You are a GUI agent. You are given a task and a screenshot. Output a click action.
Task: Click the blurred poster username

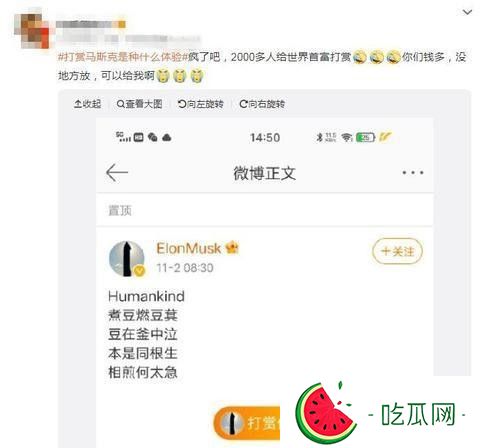(90, 24)
